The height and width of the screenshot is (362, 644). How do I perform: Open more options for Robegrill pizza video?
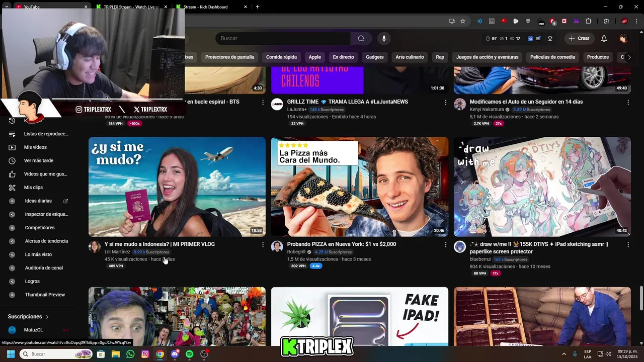click(x=445, y=244)
